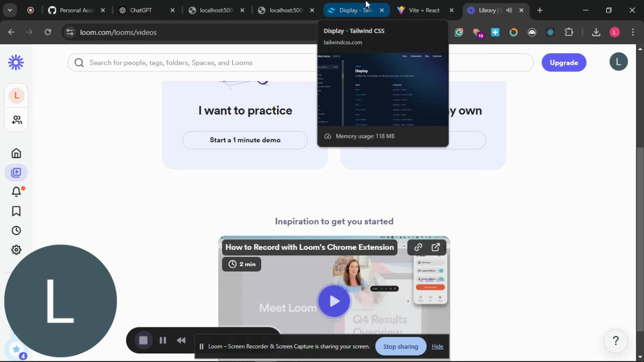Click the Hide link in sharing bar
Screen dimensions: 644x362
click(437, 346)
